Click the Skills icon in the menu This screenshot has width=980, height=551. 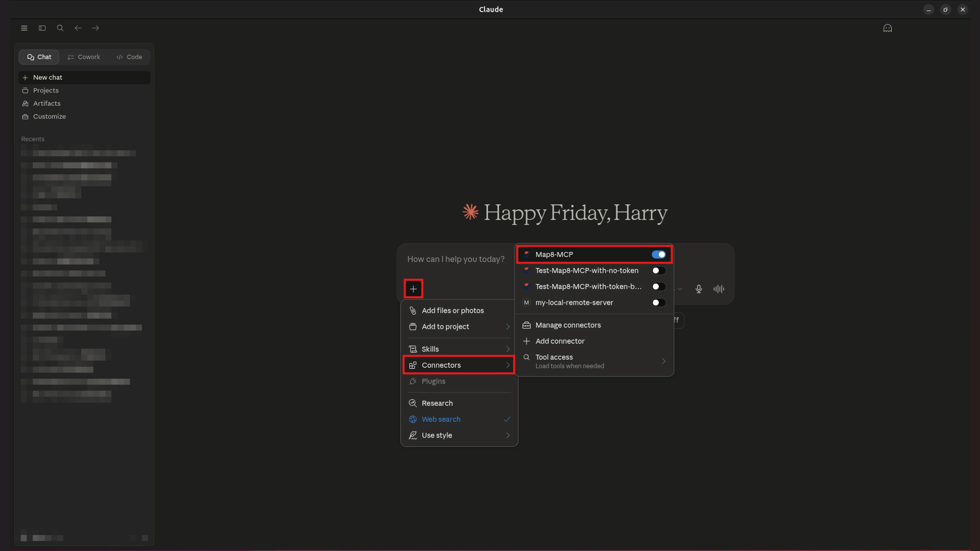point(413,349)
